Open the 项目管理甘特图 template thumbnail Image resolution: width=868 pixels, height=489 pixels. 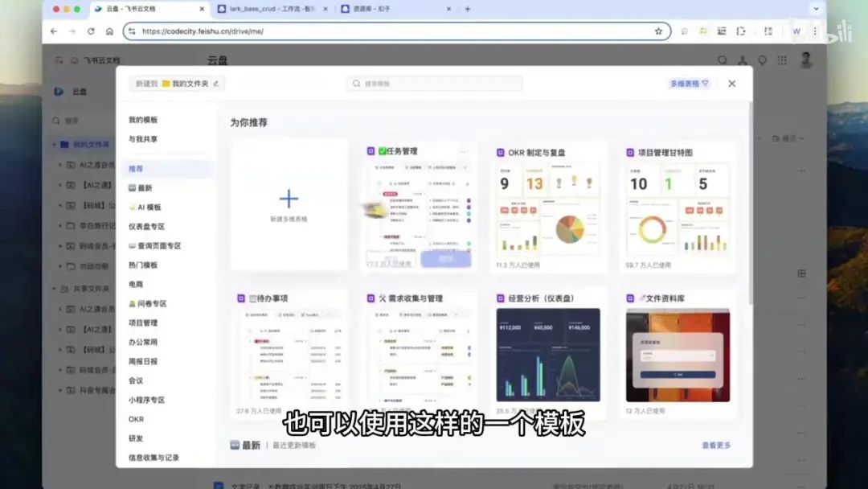pyautogui.click(x=678, y=209)
